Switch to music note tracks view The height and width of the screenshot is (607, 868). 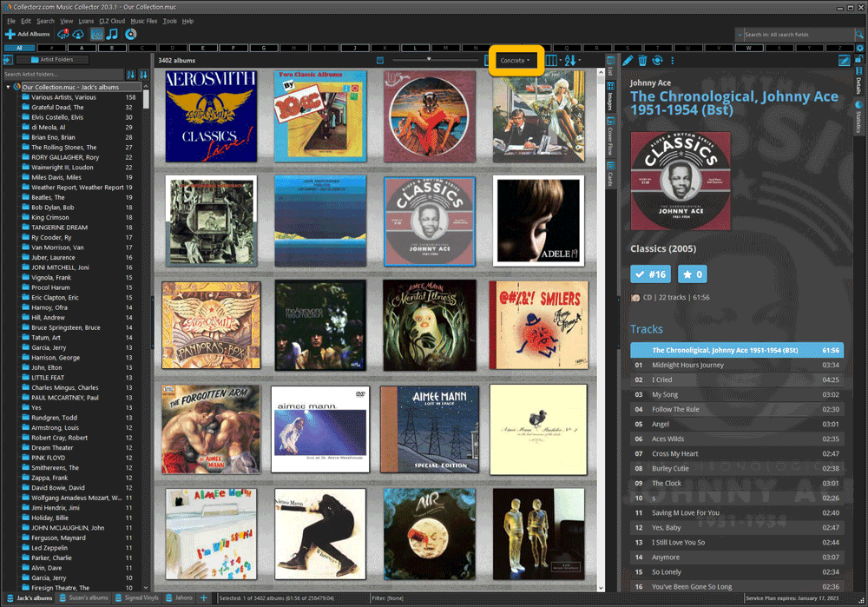click(112, 35)
